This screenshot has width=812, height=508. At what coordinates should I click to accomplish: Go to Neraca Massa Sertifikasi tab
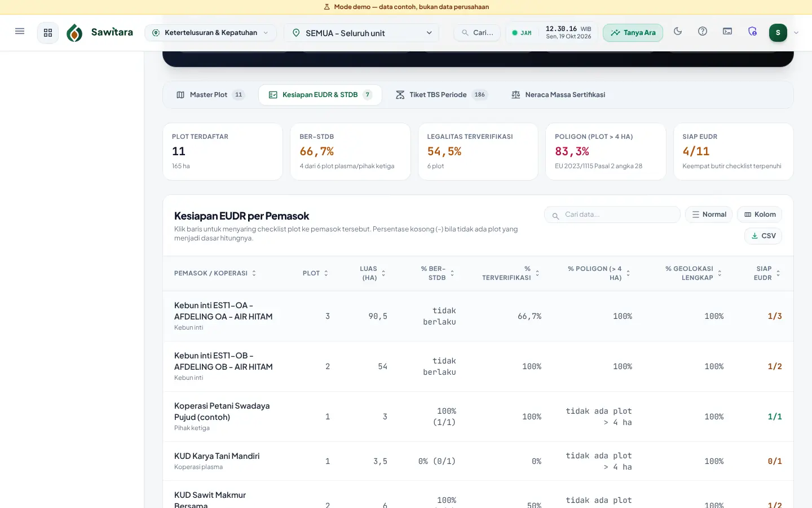[558, 95]
